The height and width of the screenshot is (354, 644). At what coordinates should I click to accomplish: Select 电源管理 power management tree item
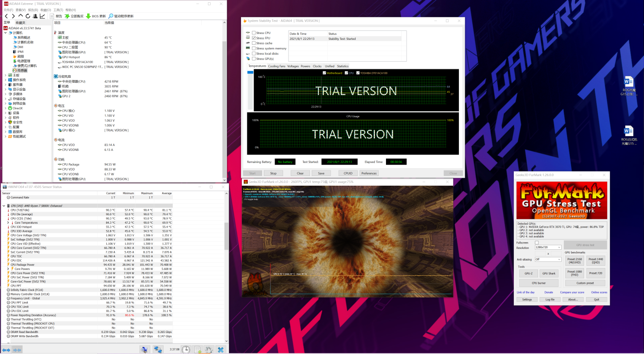pyautogui.click(x=21, y=61)
